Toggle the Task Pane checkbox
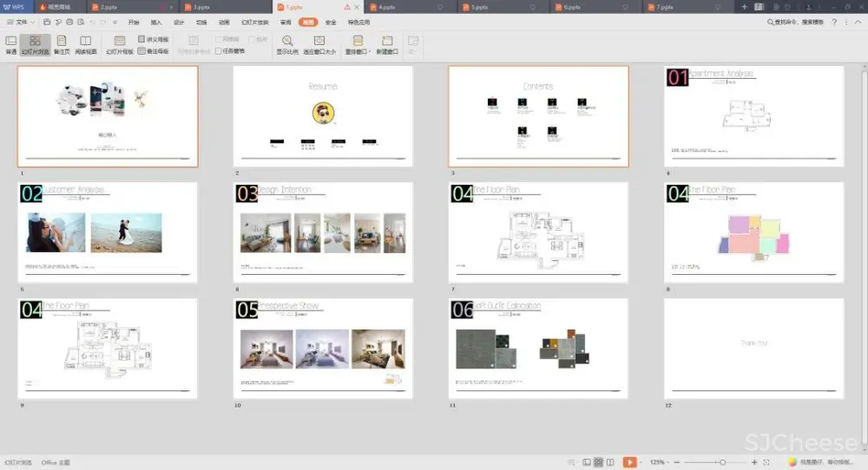The height and width of the screenshot is (470, 868). pyautogui.click(x=219, y=51)
